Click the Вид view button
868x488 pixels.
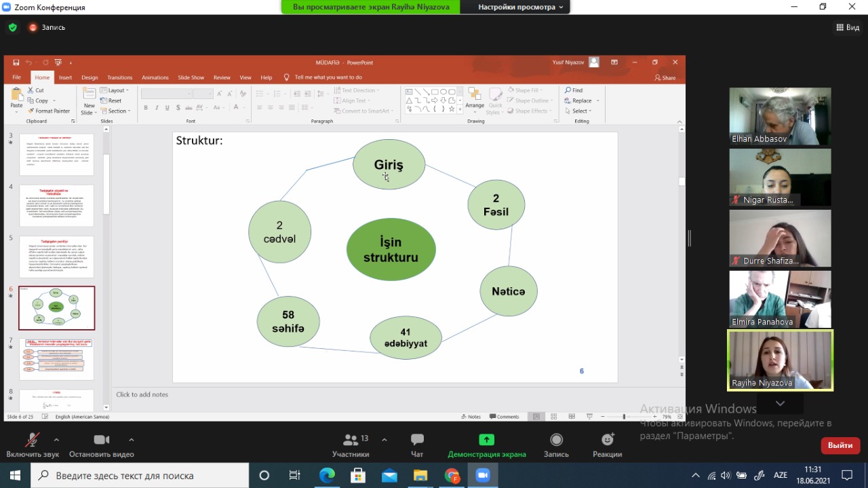pos(848,28)
